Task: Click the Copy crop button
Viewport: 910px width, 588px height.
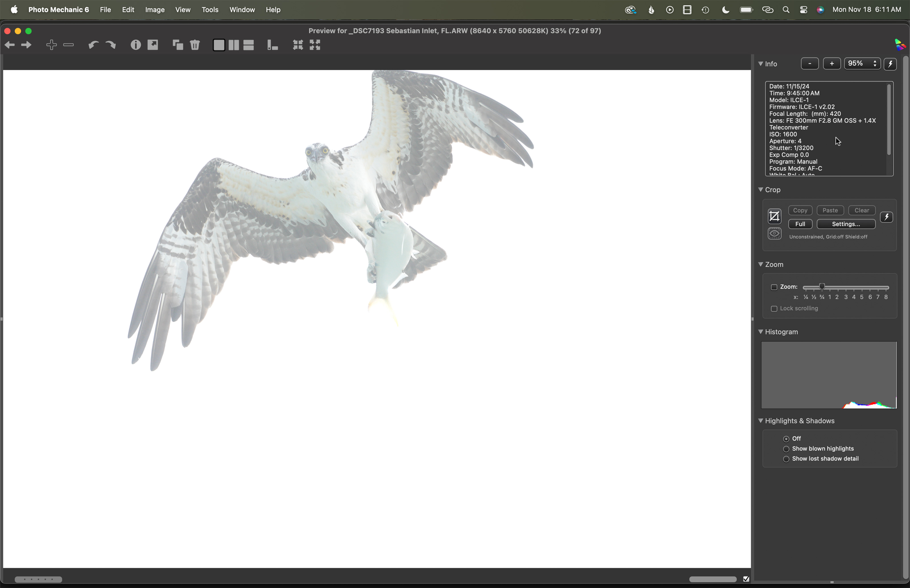Action: click(800, 210)
